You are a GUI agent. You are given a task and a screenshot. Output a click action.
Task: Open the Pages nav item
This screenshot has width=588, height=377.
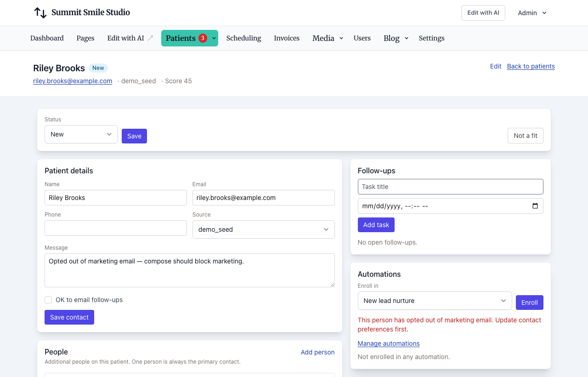[85, 38]
